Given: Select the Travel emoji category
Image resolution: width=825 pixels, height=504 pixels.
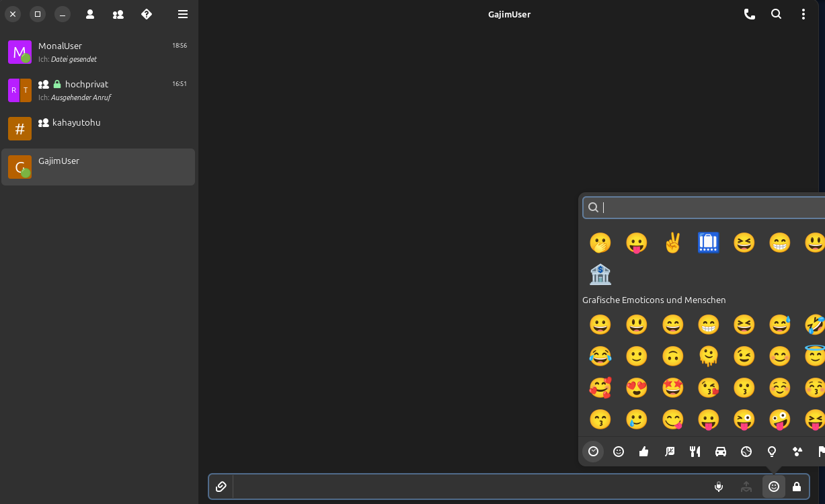Looking at the screenshot, I should pos(721,452).
